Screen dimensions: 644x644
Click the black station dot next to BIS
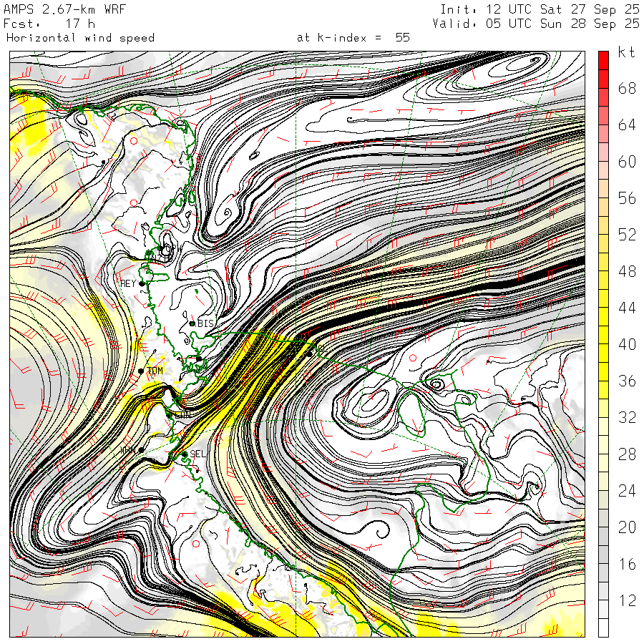(x=192, y=323)
